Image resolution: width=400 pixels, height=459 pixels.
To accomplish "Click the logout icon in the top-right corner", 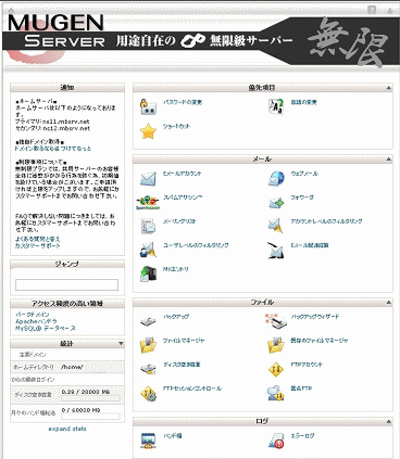I will [x=390, y=10].
